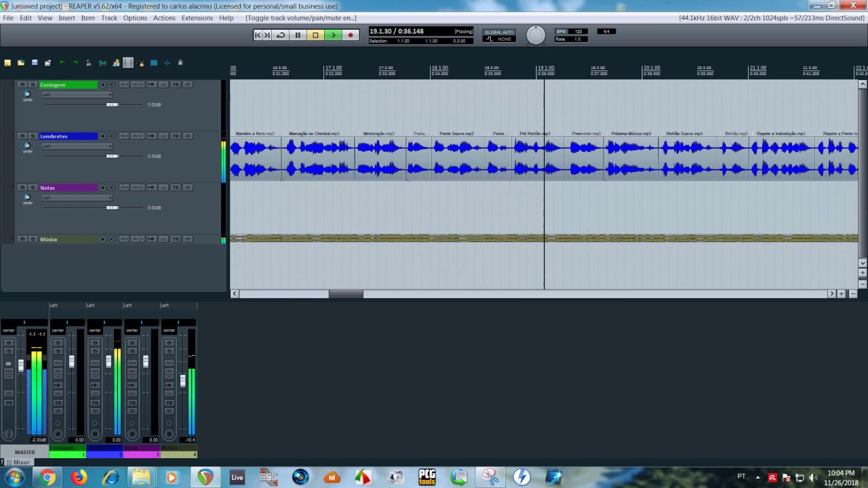
Task: Toggle snap toolbar icon
Action: pyautogui.click(x=167, y=63)
